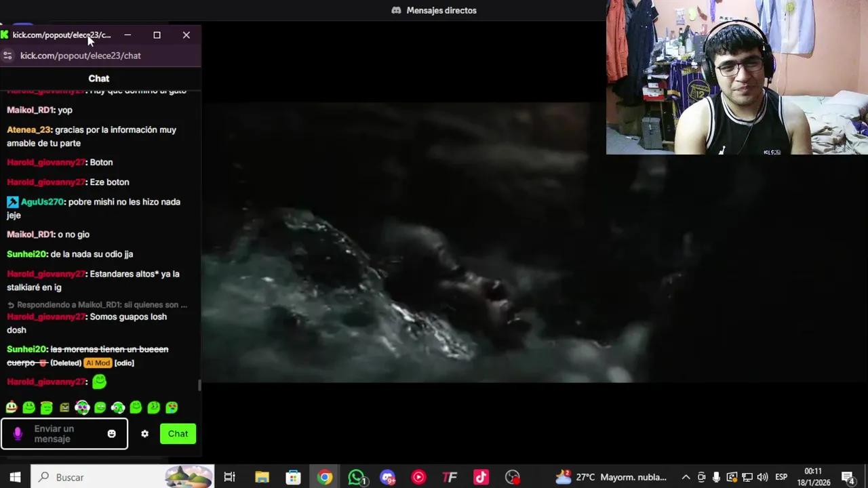The height and width of the screenshot is (488, 868).
Task: Click the message 'gracias por la información muy amable'
Action: tap(92, 136)
